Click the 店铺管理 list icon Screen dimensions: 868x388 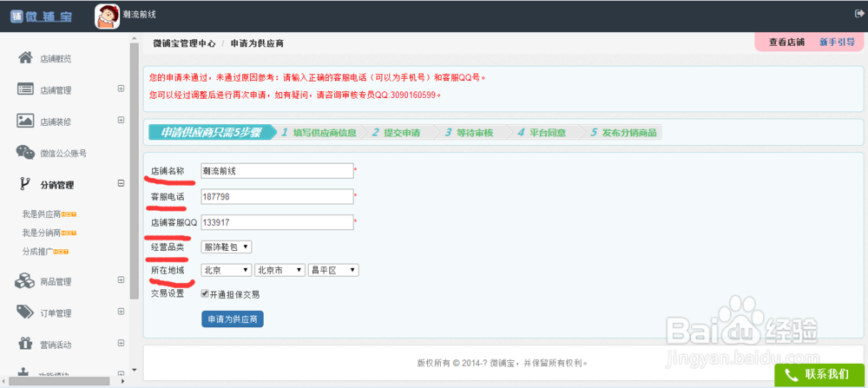click(x=25, y=89)
